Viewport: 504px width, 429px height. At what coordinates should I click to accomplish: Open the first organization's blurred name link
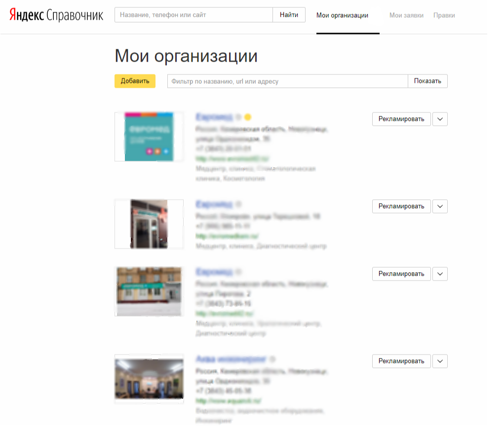coord(214,117)
